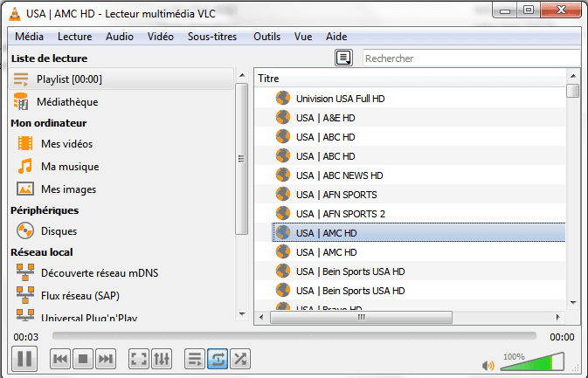Click the picture icon of Mes images

pos(25,189)
